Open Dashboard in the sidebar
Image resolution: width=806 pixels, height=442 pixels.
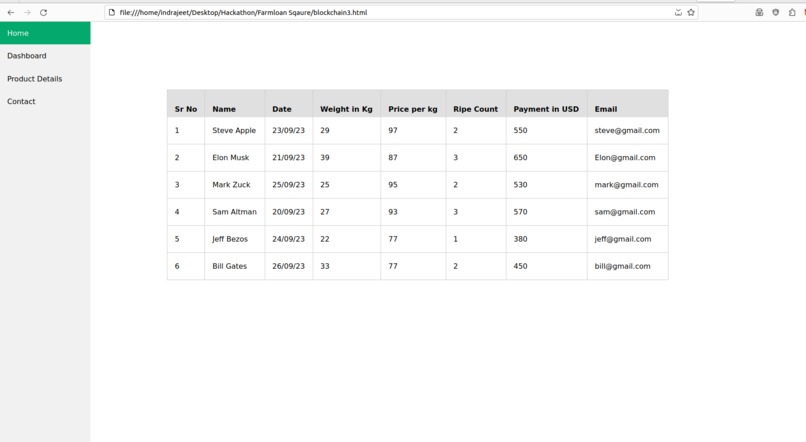pos(45,56)
